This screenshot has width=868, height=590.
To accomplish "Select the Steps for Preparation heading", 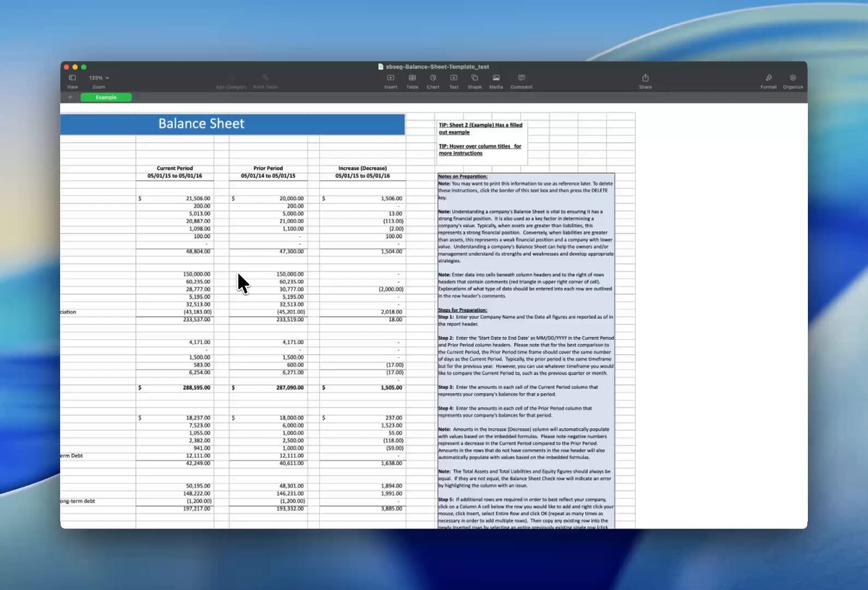I will 462,309.
